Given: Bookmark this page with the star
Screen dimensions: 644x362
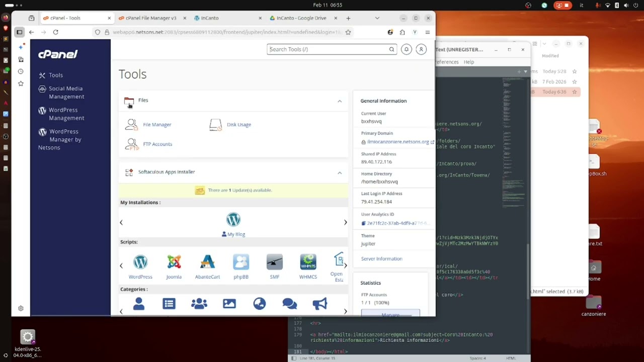Looking at the screenshot, I should point(348,32).
